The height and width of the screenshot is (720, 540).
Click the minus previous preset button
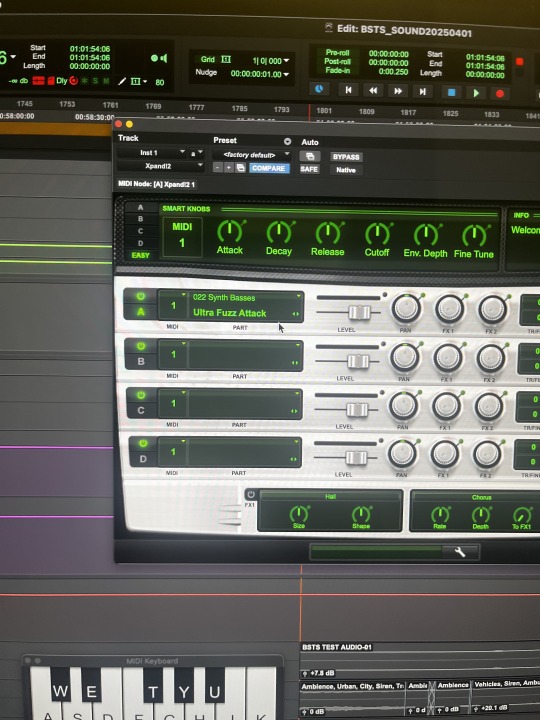[218, 168]
